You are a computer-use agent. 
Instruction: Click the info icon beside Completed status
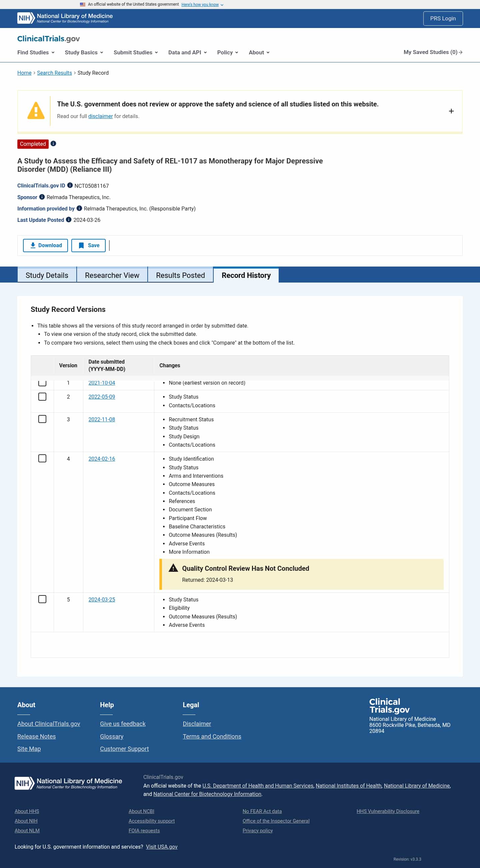(53, 143)
